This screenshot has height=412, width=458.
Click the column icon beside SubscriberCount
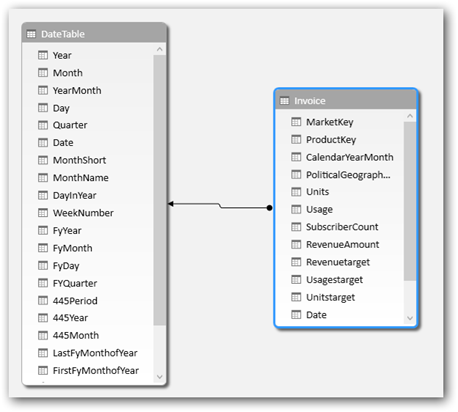(296, 227)
